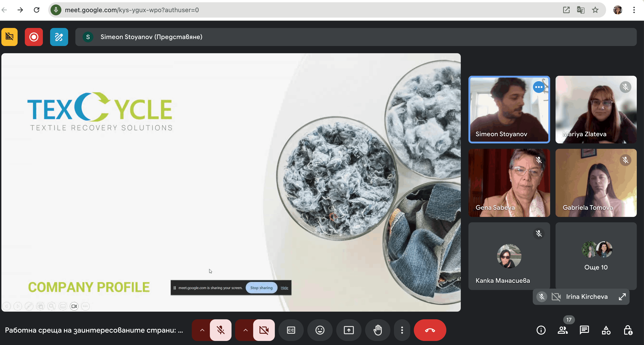Toggle closed captions CC button
Screen dimensions: 644x345
pos(291,330)
